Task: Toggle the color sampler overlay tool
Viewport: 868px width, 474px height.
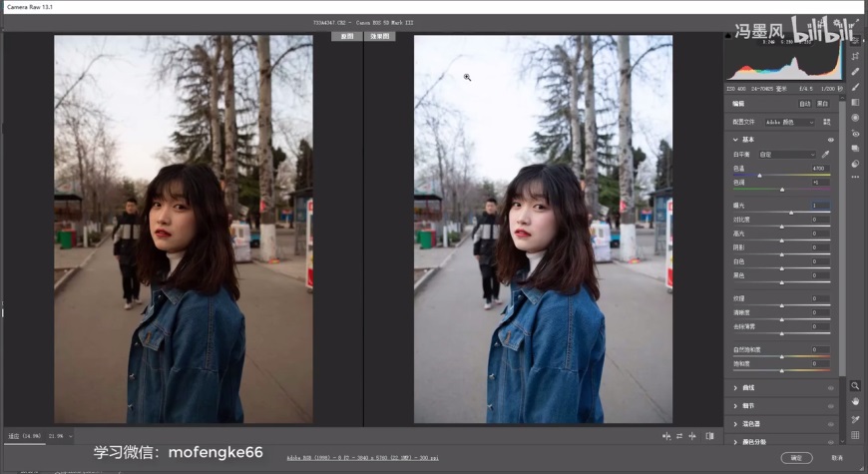Action: [x=855, y=419]
